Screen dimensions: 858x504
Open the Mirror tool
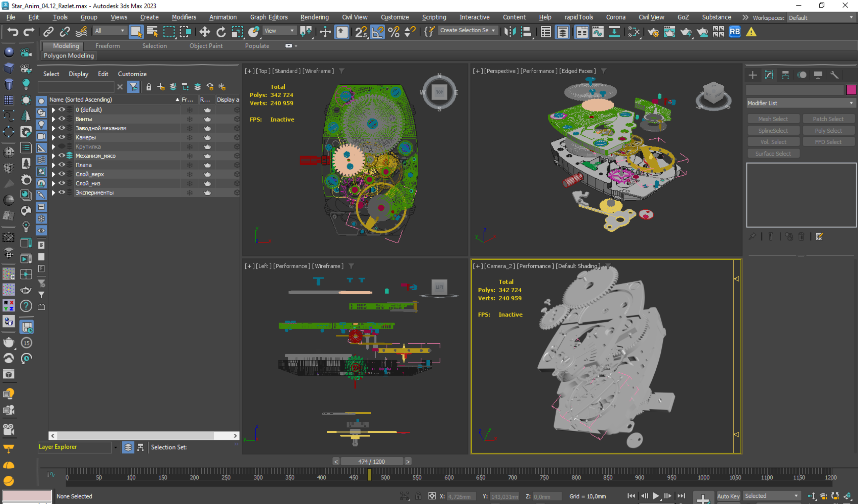(x=510, y=32)
